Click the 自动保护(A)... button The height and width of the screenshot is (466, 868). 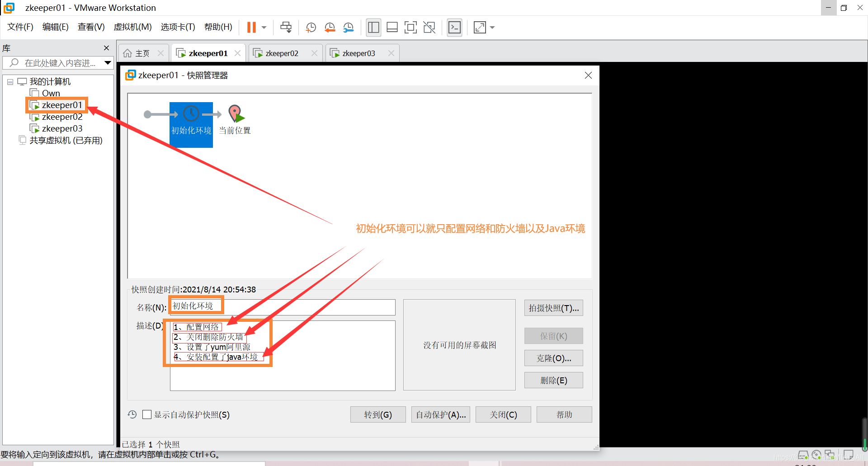coord(441,414)
